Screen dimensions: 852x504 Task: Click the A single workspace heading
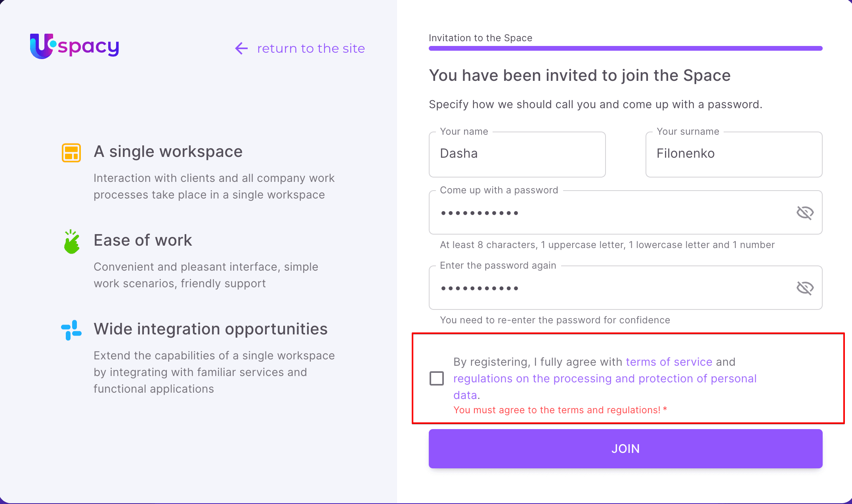click(x=168, y=152)
